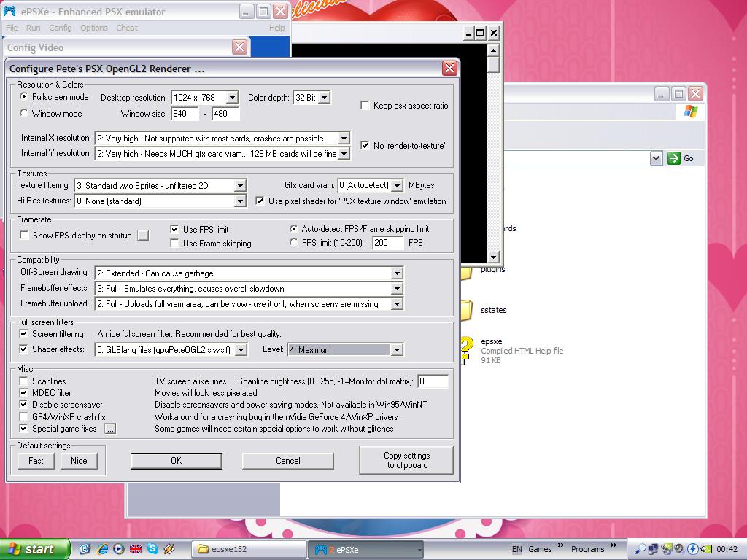Click the green Go arrow icon
Viewport: 747px width, 560px height.
click(674, 158)
